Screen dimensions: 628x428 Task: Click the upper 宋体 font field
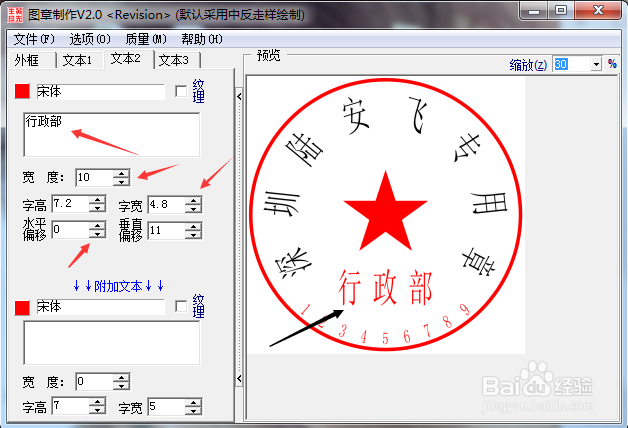pos(100,91)
